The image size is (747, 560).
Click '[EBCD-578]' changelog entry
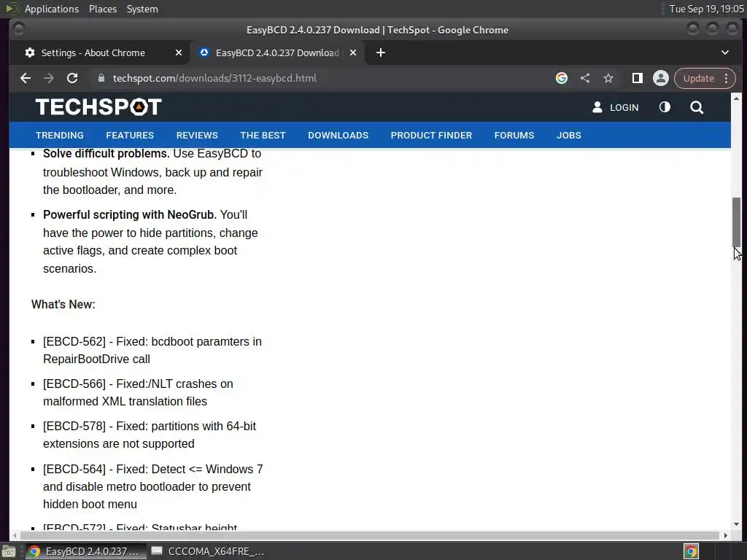pos(150,435)
